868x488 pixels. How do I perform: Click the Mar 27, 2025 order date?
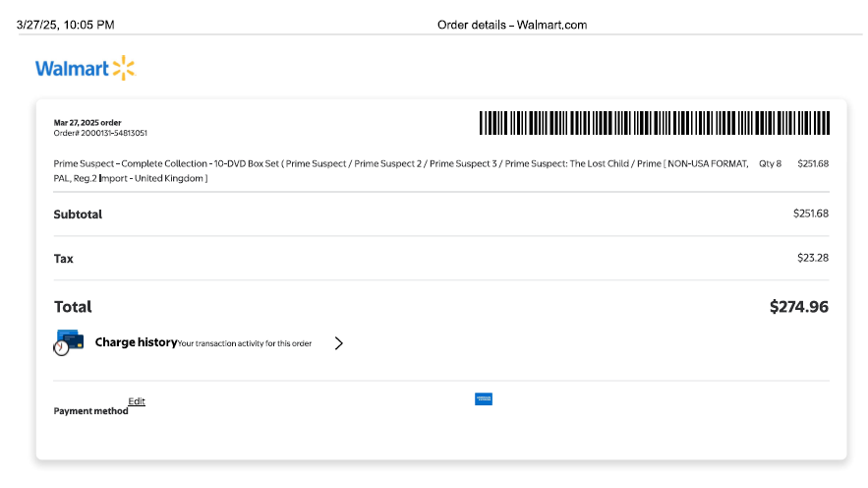pyautogui.click(x=87, y=123)
